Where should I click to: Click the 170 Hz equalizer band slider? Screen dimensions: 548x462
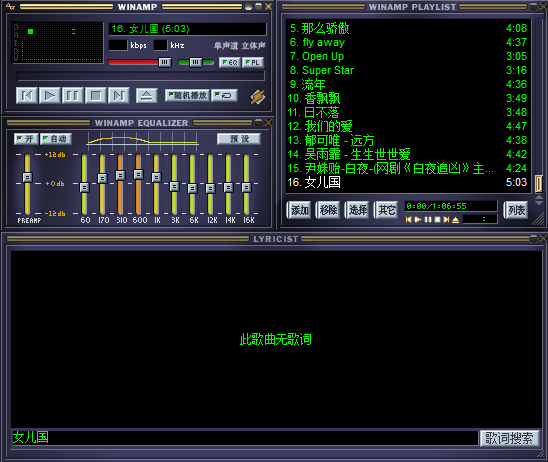coord(102,179)
